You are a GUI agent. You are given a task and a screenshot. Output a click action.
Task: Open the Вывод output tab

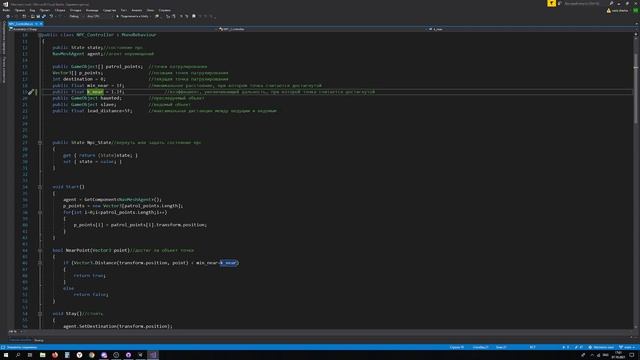(39, 340)
